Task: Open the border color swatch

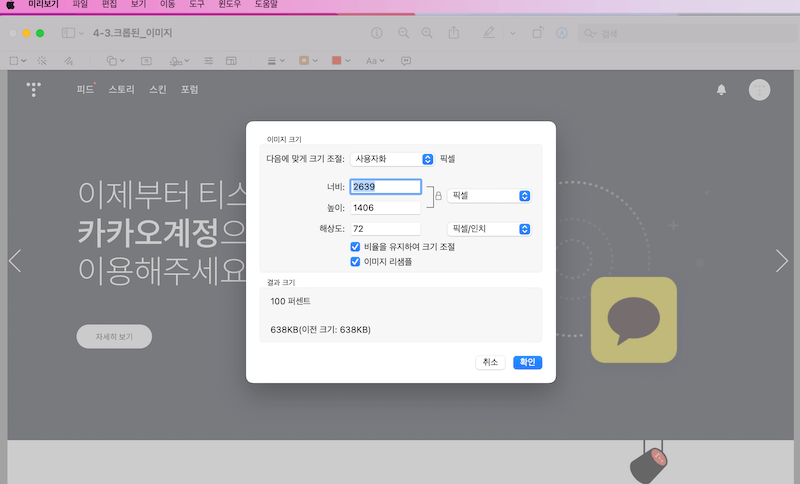Action: pyautogui.click(x=308, y=61)
